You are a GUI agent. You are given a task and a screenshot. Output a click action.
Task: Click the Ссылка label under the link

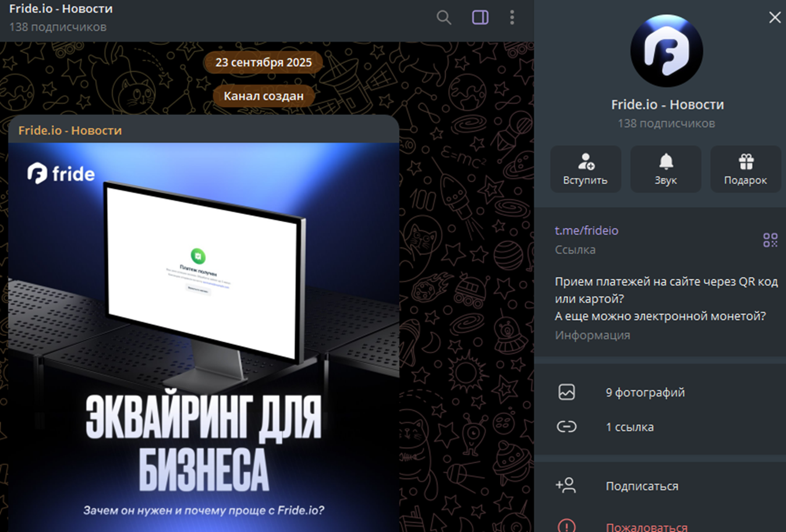click(x=575, y=250)
